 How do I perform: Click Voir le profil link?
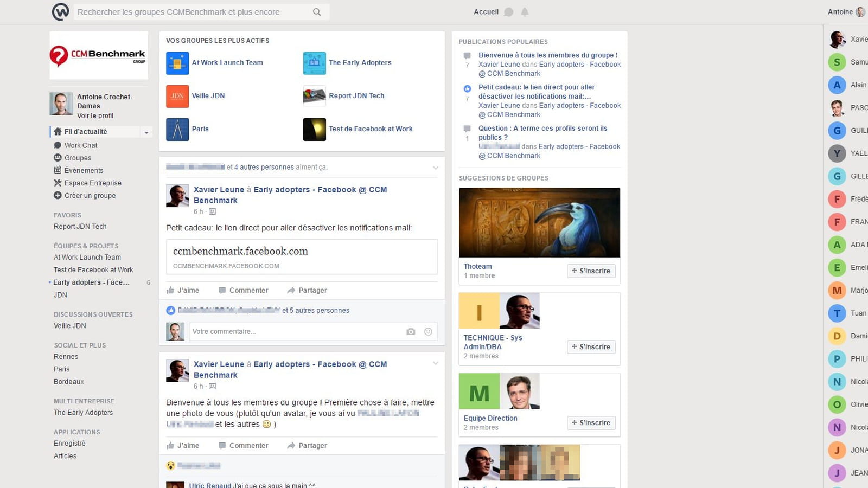[95, 115]
